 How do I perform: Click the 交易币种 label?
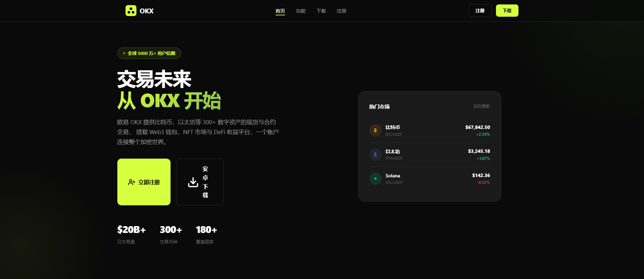(169, 242)
